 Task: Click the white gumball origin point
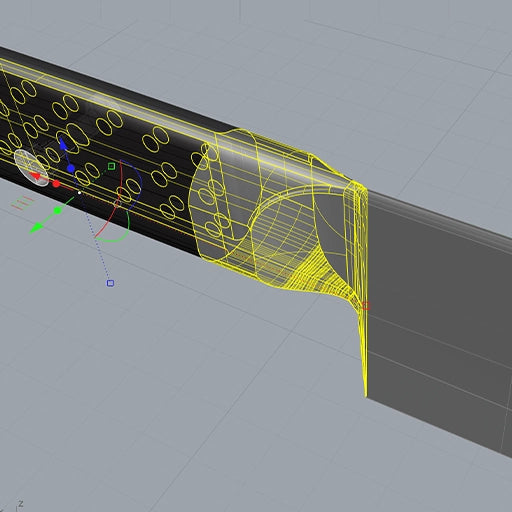coord(79,193)
